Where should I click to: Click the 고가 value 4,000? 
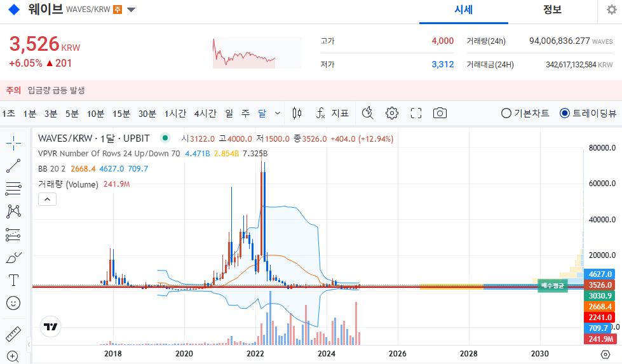coord(443,41)
